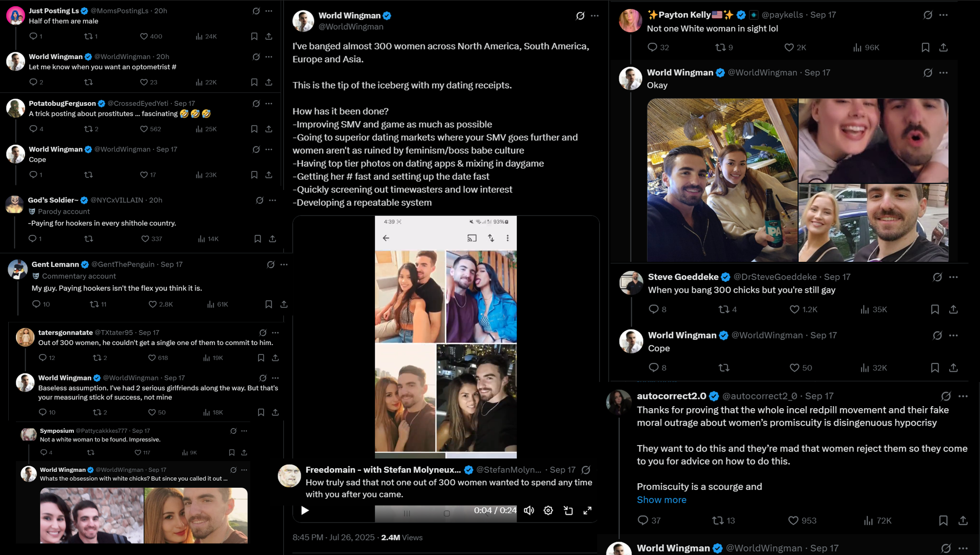Bookmark the Gent Lemann post
980x555 pixels.
[268, 304]
